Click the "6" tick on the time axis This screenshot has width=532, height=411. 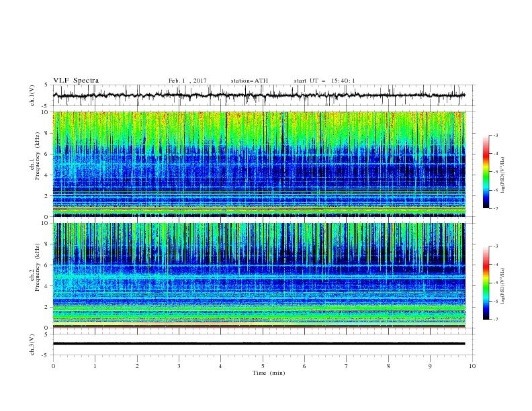[x=305, y=366]
